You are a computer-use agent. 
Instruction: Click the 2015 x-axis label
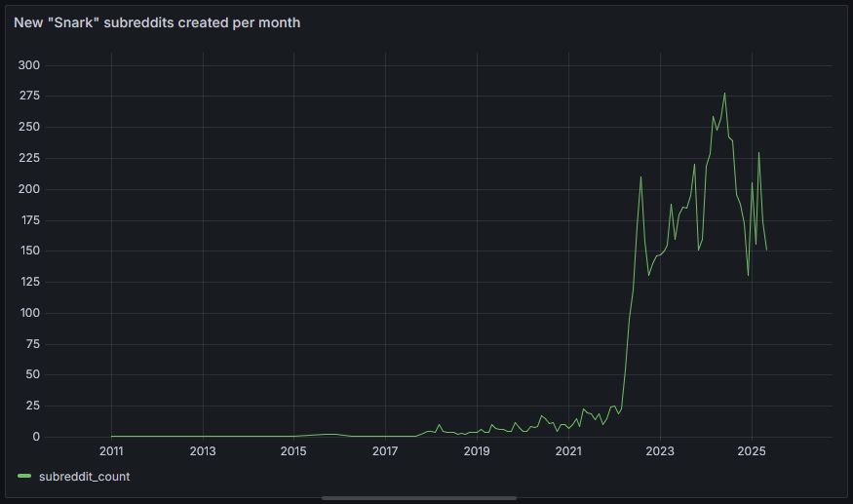click(293, 451)
